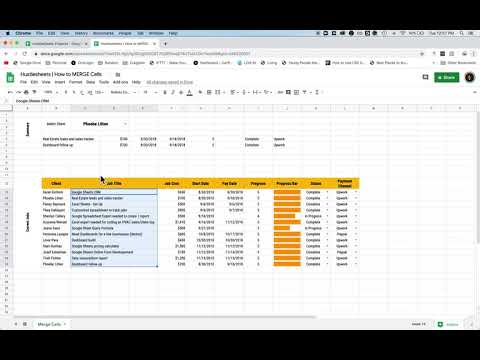480x360 pixels.
Task: Open the font size dropdown
Action: pos(150,92)
